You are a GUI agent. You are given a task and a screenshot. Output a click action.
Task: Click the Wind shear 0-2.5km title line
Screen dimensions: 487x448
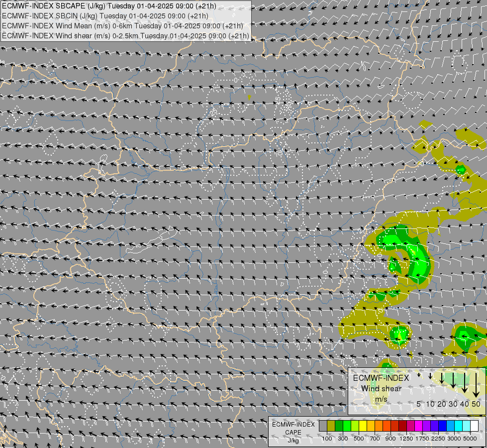(x=125, y=36)
